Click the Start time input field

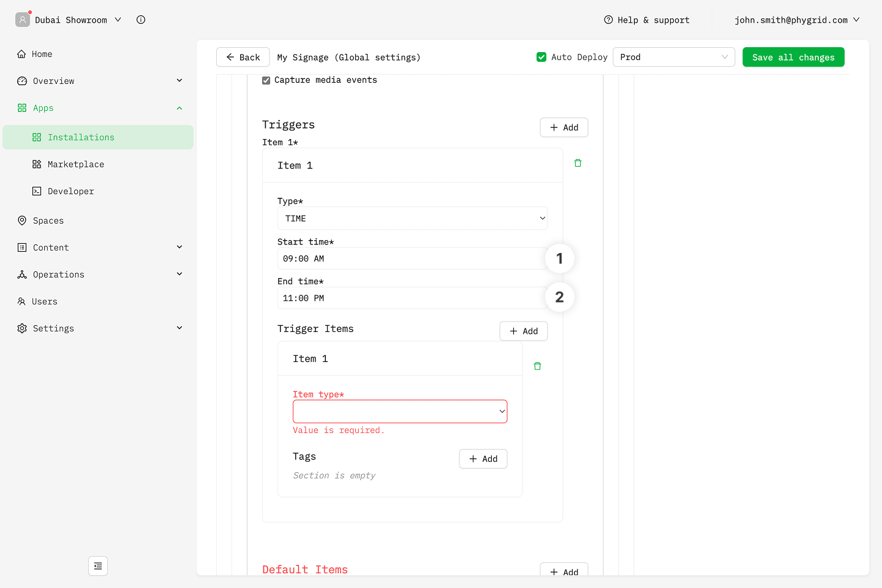pos(410,258)
